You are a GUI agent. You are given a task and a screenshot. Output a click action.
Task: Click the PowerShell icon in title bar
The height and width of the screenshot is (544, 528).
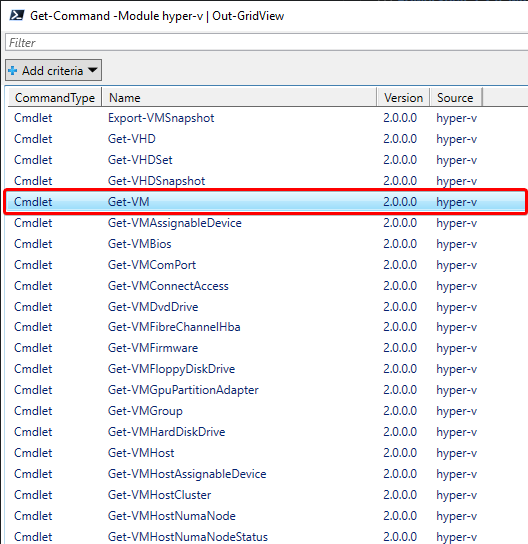pyautogui.click(x=17, y=16)
